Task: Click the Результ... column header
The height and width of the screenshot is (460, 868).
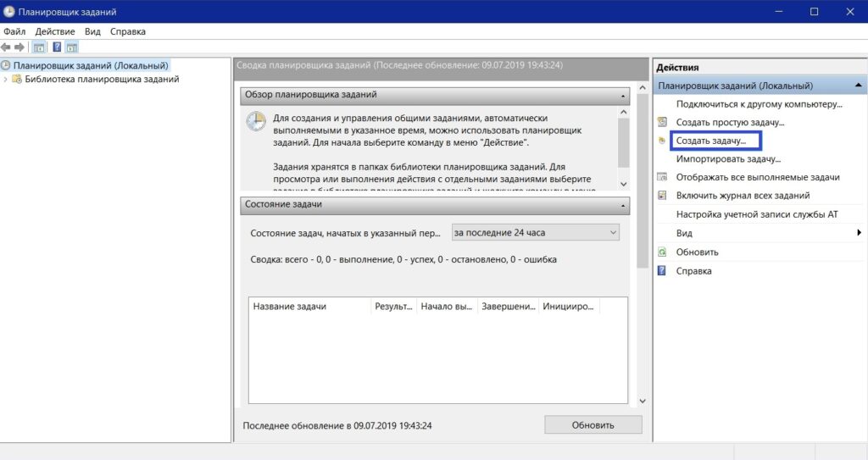Action: pos(393,306)
